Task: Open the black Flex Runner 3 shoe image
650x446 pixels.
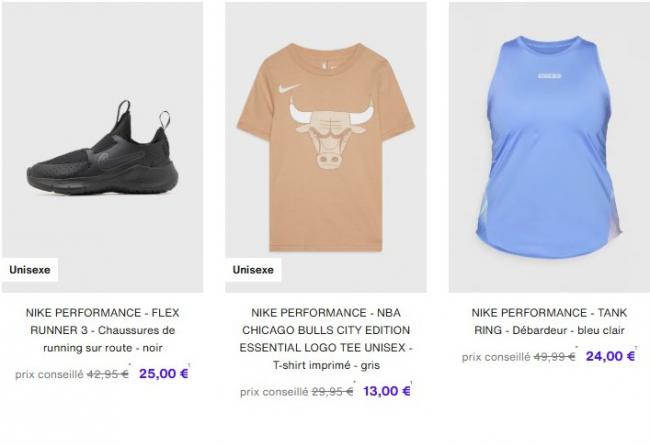Action: pyautogui.click(x=102, y=147)
